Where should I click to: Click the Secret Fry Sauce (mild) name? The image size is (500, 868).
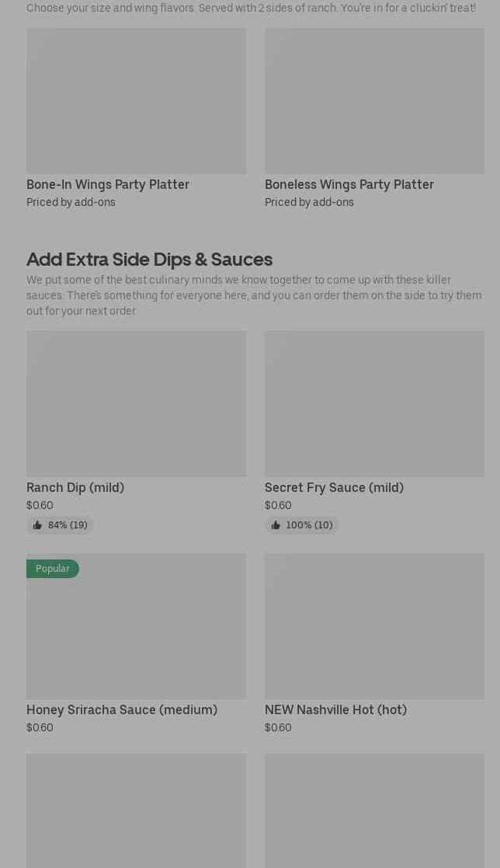pos(334,487)
